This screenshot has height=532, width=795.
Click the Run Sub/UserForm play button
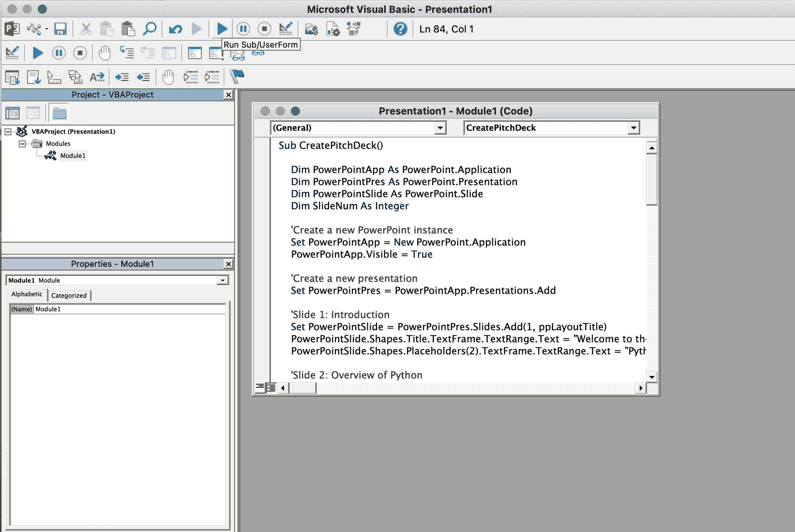[x=222, y=29]
